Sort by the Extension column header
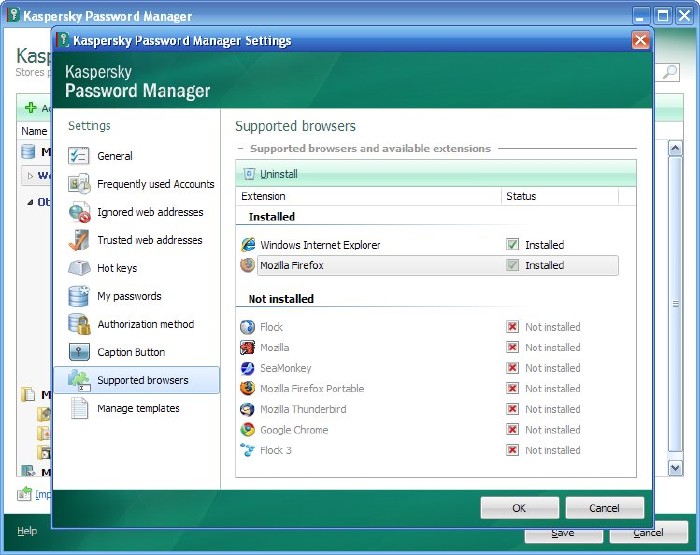This screenshot has height=555, width=700. click(x=368, y=196)
